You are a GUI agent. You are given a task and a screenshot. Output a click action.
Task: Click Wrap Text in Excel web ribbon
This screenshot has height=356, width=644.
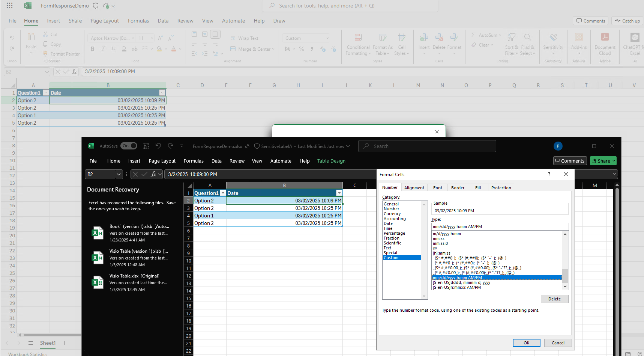click(x=244, y=38)
